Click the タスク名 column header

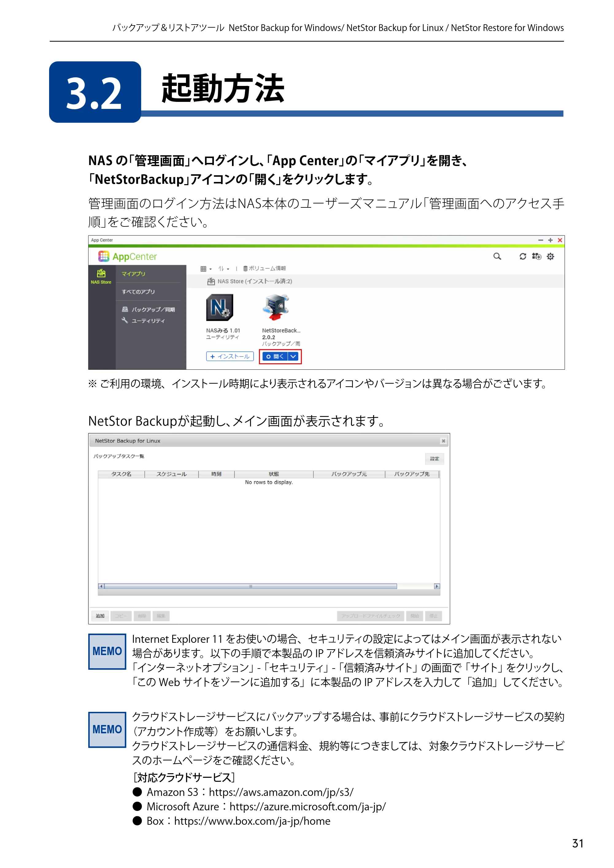(122, 474)
